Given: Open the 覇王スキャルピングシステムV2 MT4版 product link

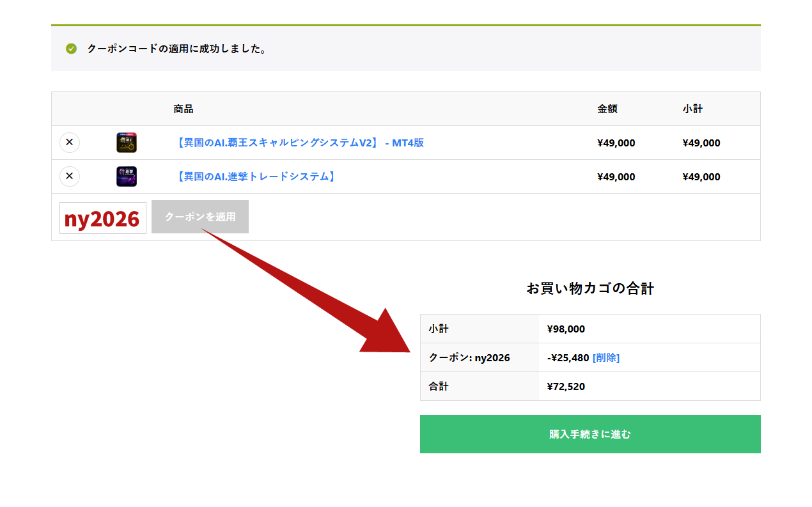Looking at the screenshot, I should [x=299, y=143].
